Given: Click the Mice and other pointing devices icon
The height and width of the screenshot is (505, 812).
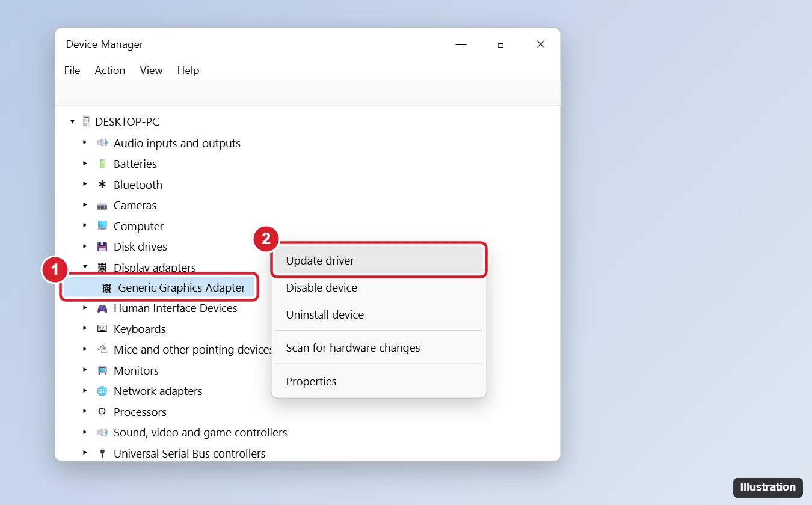Looking at the screenshot, I should click(x=102, y=349).
